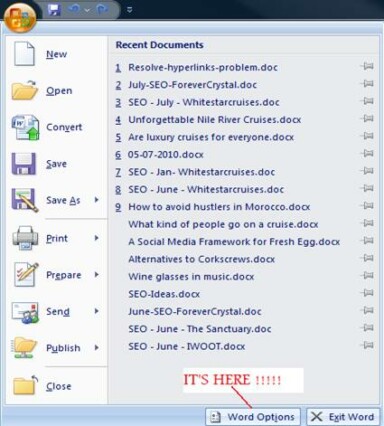Choose the New menu label

click(x=56, y=54)
